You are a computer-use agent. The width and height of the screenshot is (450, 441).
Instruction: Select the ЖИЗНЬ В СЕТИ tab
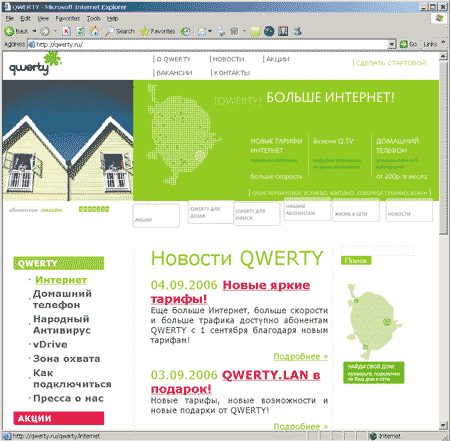click(x=356, y=210)
